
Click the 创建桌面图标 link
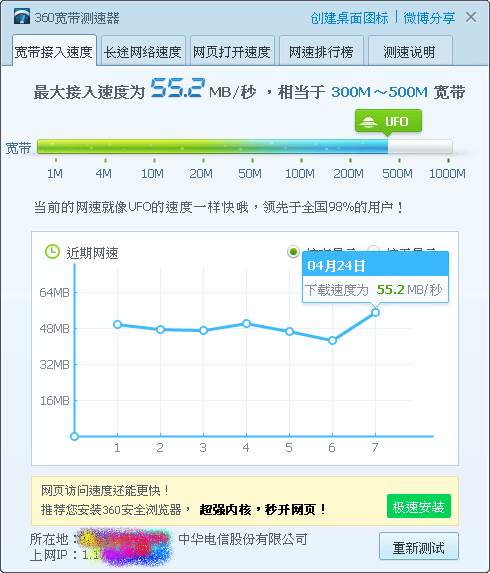pos(349,18)
